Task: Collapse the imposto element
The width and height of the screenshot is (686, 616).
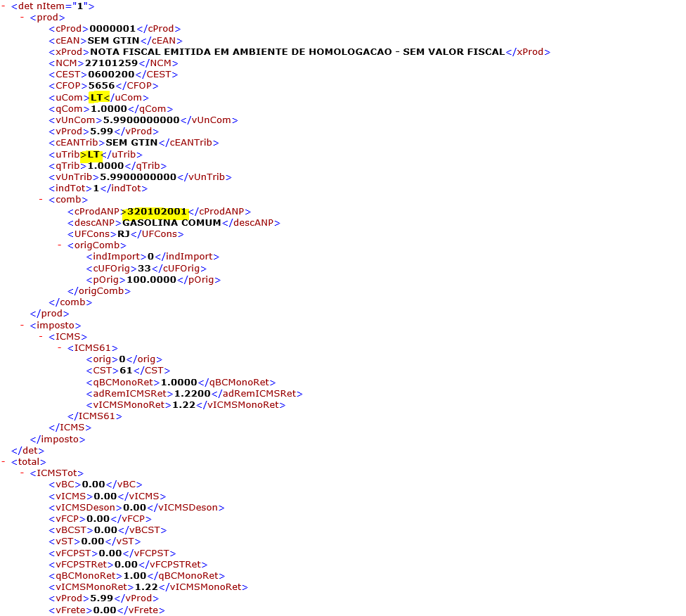Action: point(22,326)
